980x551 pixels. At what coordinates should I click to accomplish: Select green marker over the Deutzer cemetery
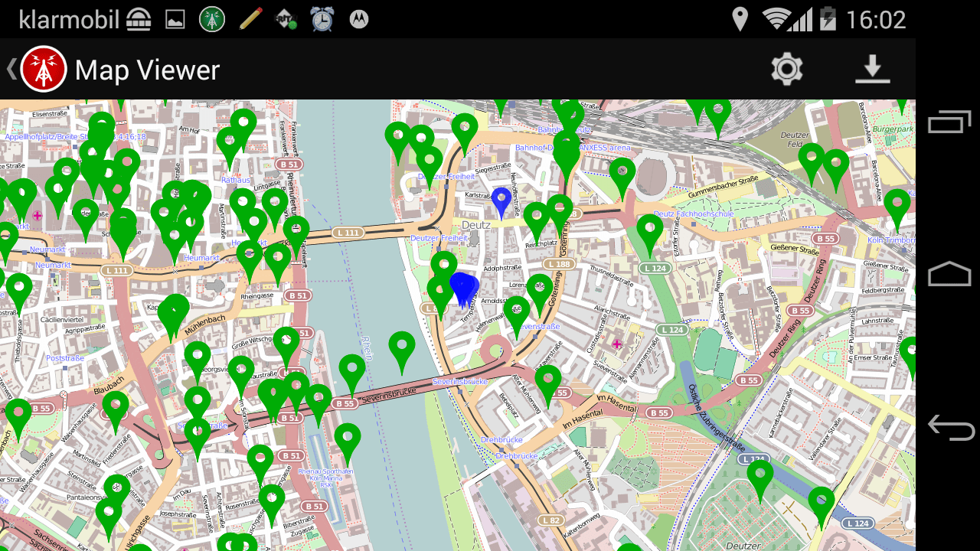[x=760, y=481]
